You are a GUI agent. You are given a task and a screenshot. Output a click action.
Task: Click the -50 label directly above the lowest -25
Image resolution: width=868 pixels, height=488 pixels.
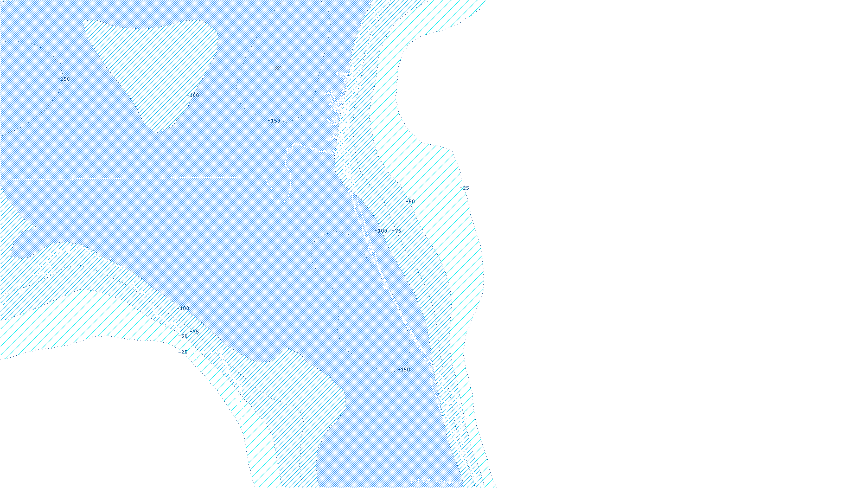[183, 336]
